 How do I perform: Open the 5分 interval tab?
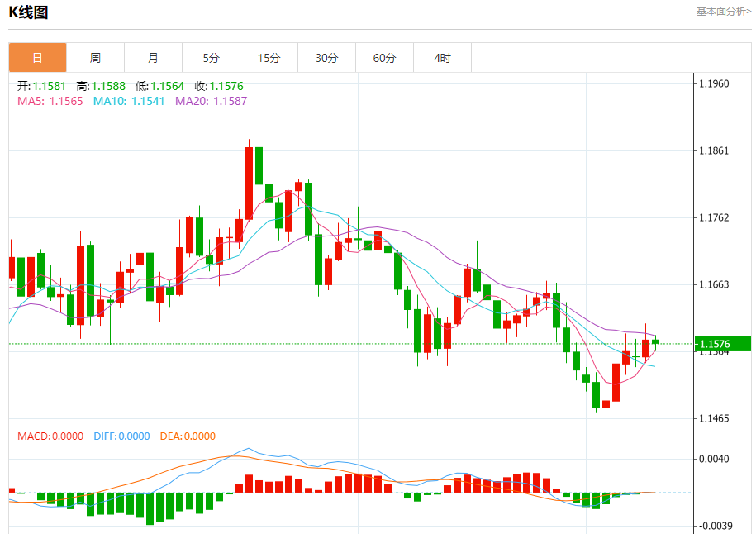tap(212, 58)
